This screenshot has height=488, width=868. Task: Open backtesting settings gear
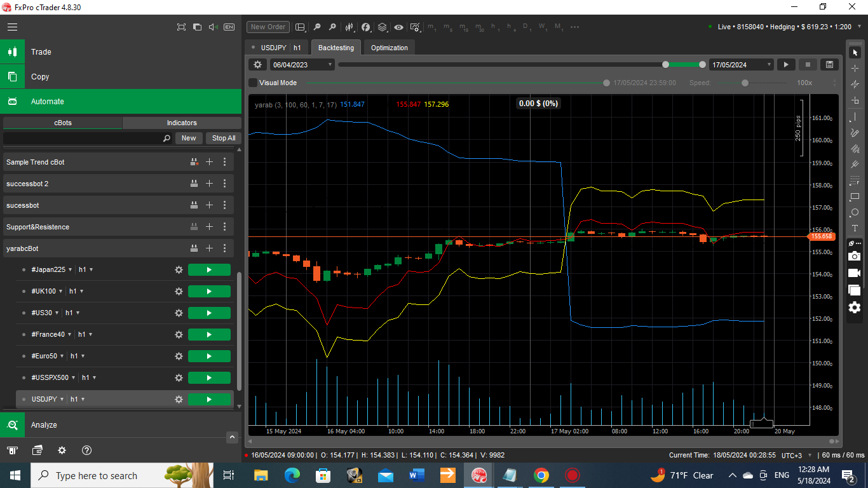pyautogui.click(x=257, y=65)
